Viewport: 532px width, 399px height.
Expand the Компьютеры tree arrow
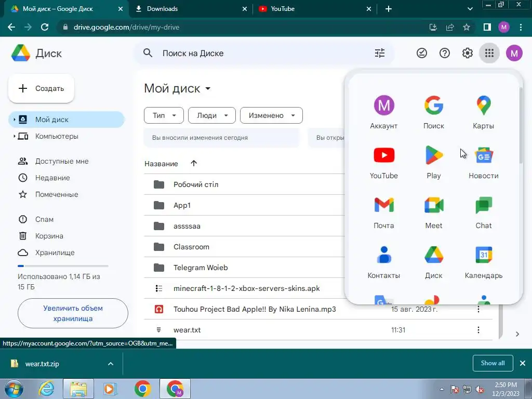[14, 136]
